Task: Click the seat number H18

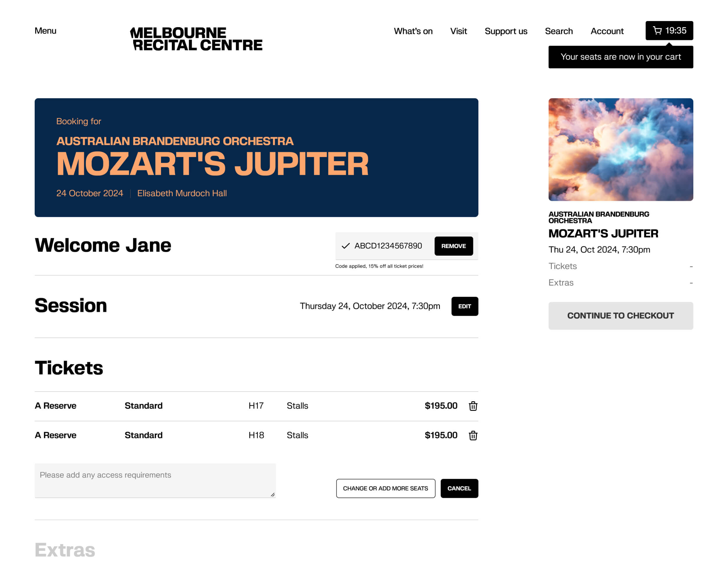Action: (256, 435)
